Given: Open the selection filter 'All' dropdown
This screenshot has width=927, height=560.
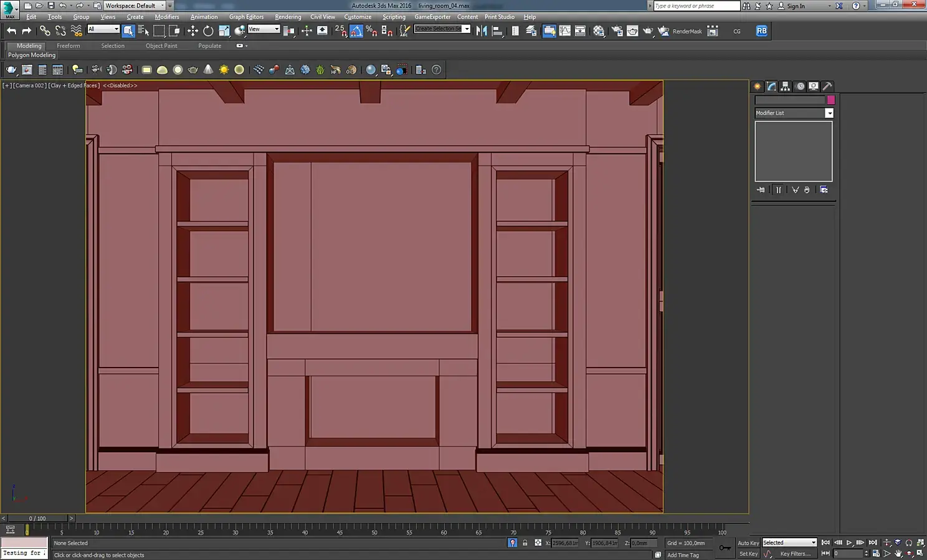Looking at the screenshot, I should tap(103, 29).
